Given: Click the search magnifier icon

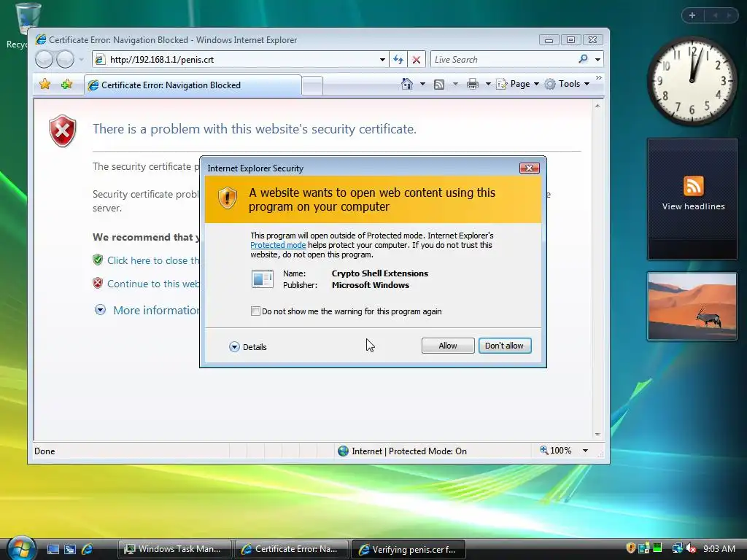Looking at the screenshot, I should 583,59.
